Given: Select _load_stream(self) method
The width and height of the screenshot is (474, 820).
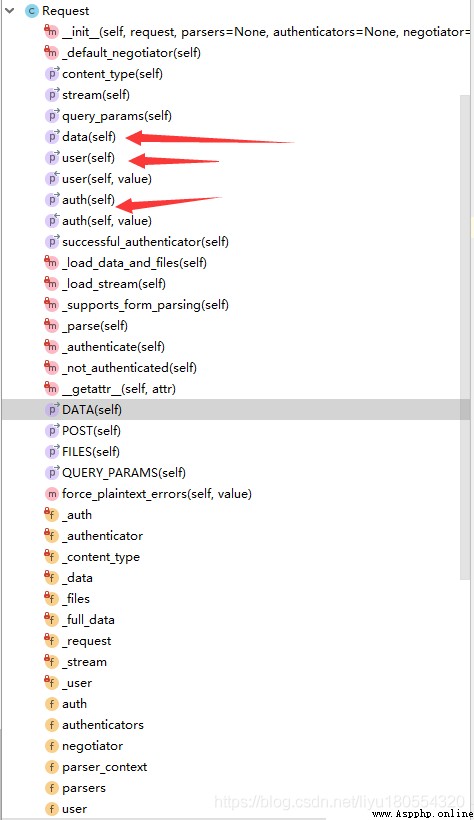Looking at the screenshot, I should [x=114, y=283].
